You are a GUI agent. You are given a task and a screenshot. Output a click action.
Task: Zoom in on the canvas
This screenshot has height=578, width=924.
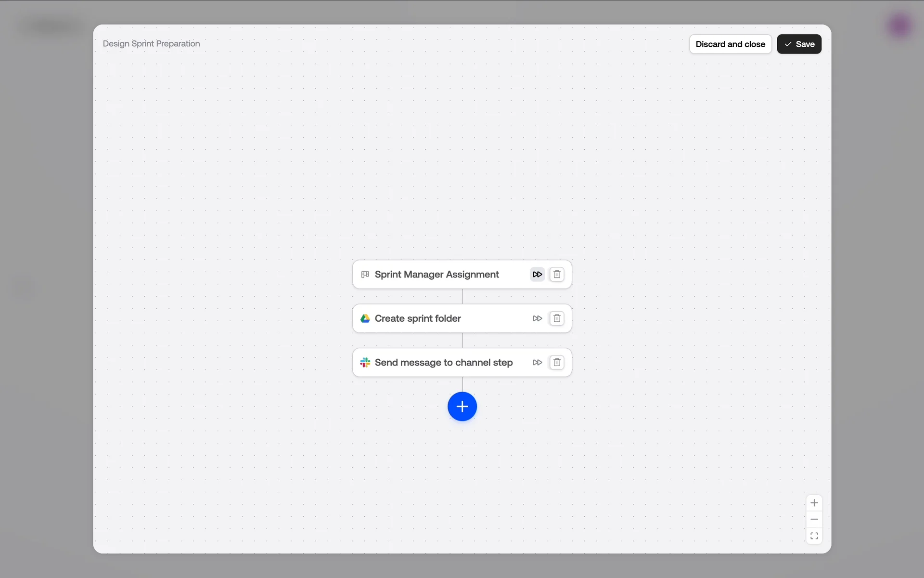coord(814,503)
